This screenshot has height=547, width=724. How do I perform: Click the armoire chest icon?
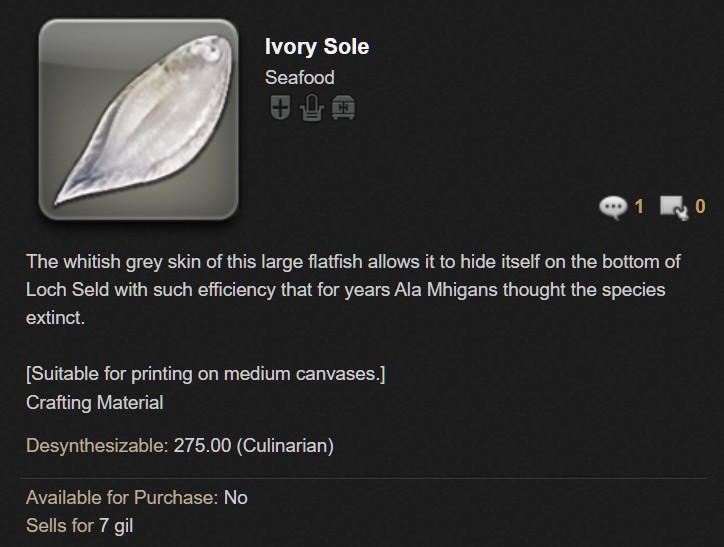[x=344, y=108]
